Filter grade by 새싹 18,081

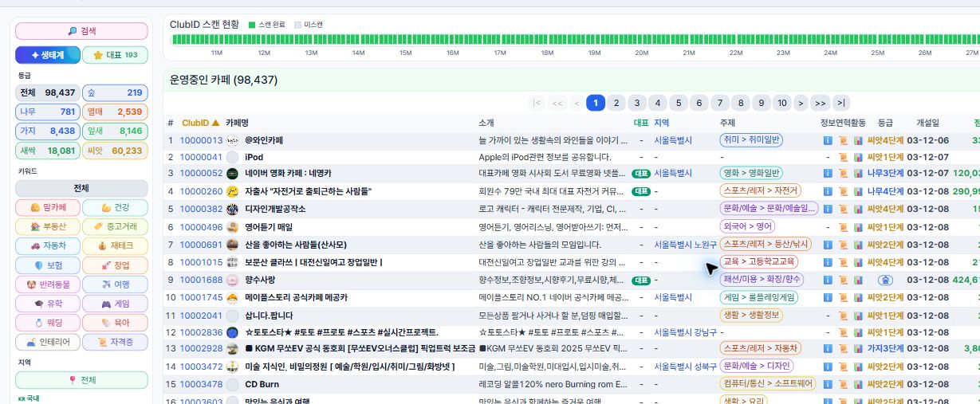click(48, 151)
